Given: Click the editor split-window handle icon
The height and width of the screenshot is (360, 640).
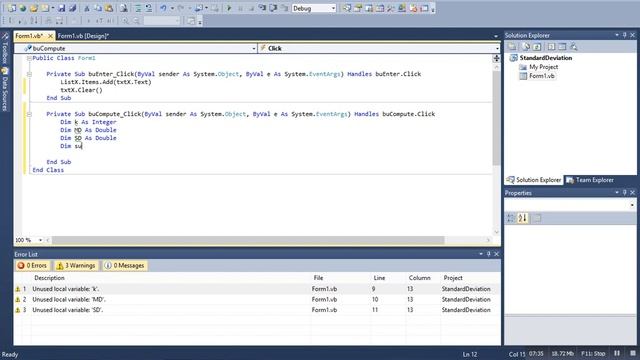Looking at the screenshot, I should tap(496, 58).
